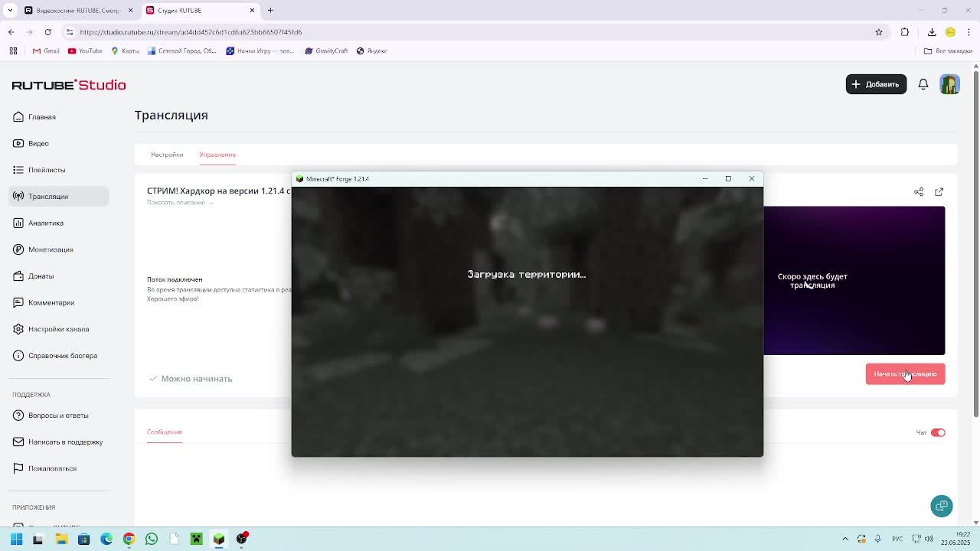Open the YouTube bookmark
Image resolution: width=980 pixels, height=551 pixels.
[85, 51]
